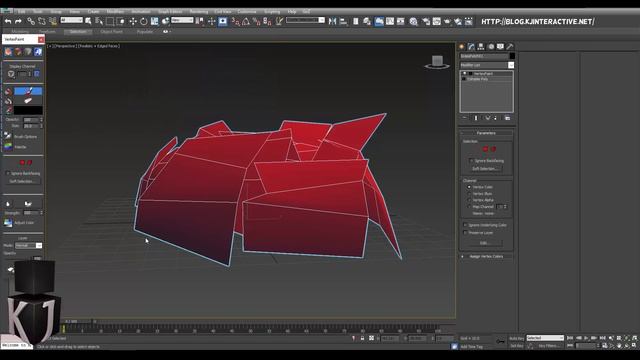Image resolution: width=640 pixels, height=360 pixels.
Task: Open the Rendering menu
Action: click(199, 12)
